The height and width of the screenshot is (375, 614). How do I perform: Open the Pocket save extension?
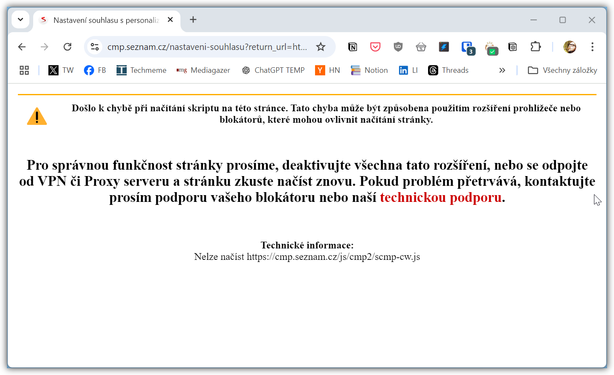coord(375,47)
